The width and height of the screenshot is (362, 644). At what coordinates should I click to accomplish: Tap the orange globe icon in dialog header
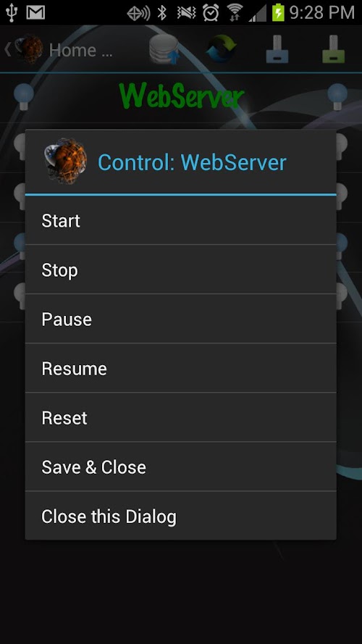tap(66, 162)
